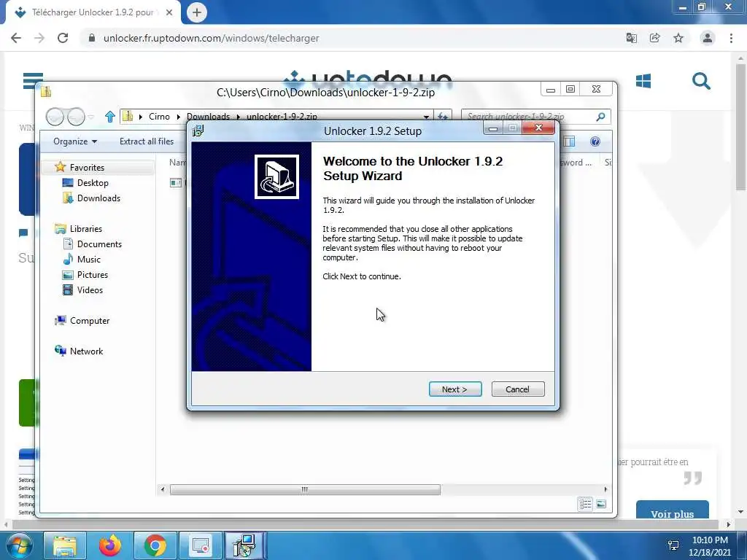This screenshot has width=747, height=560.
Task: Launch Firefox from taskbar
Action: coord(110,545)
